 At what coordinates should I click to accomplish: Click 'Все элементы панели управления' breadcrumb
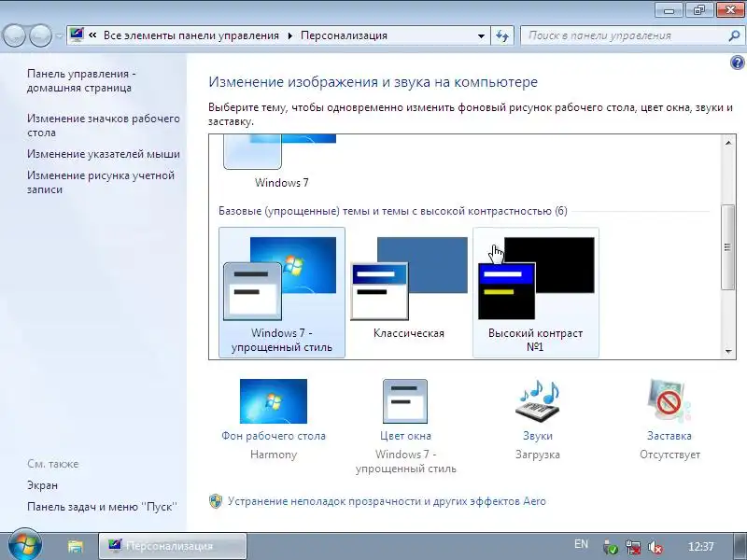191,35
